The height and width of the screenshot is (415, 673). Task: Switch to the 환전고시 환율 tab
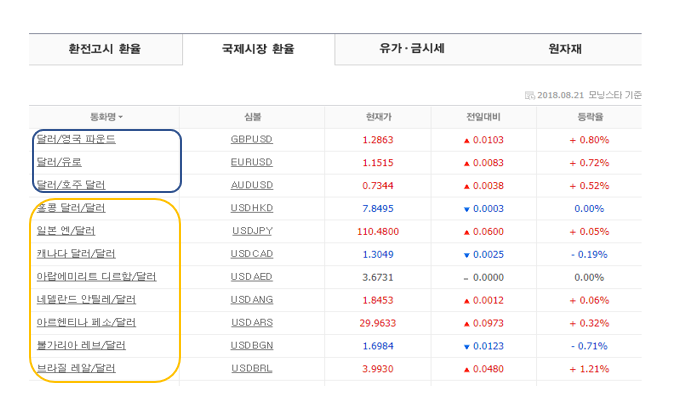(x=104, y=48)
